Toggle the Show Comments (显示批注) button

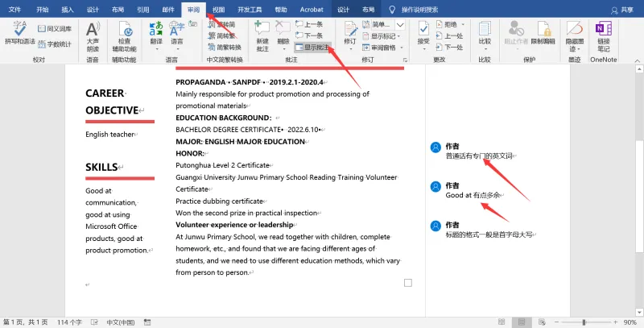(312, 48)
